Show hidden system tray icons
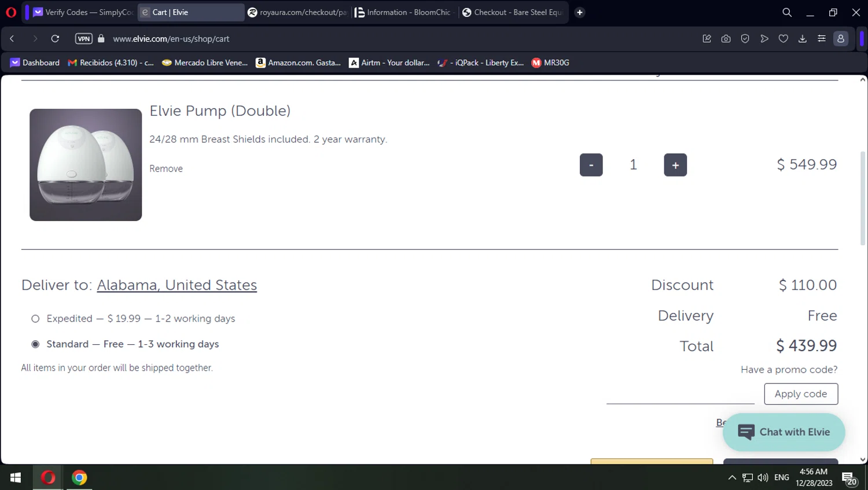Screen dimensions: 868x490 [732, 477]
